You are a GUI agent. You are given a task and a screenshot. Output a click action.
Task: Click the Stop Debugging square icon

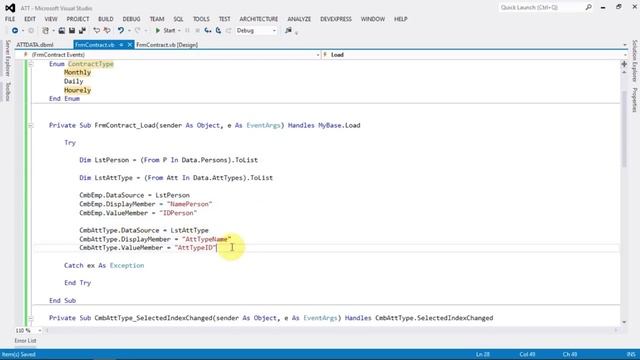198,31
